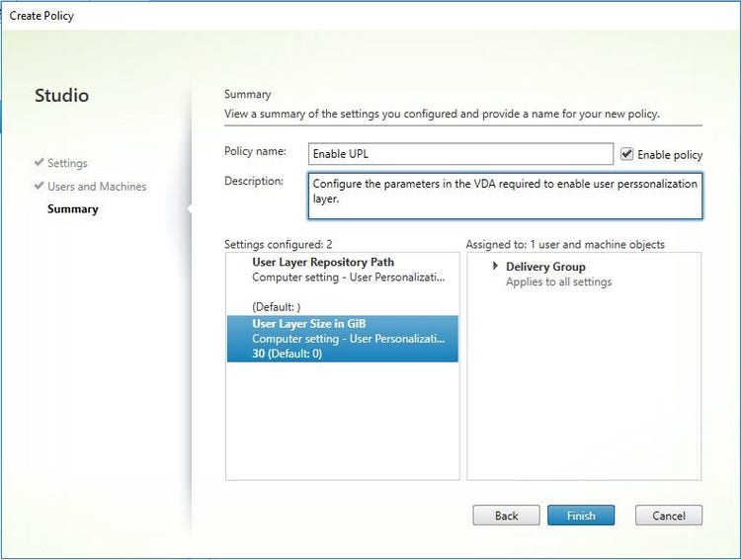741x560 pixels.
Task: Click the Finish button
Action: point(581,516)
